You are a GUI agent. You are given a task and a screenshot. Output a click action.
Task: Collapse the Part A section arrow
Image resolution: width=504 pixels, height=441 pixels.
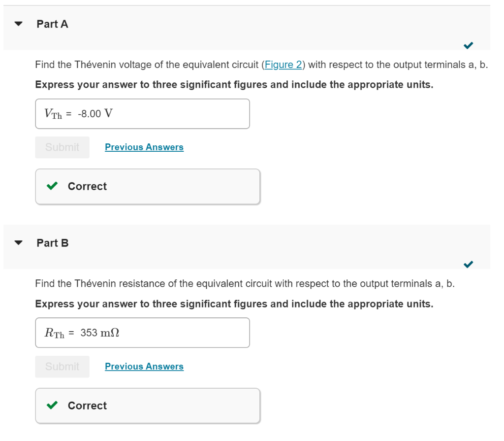(x=19, y=24)
